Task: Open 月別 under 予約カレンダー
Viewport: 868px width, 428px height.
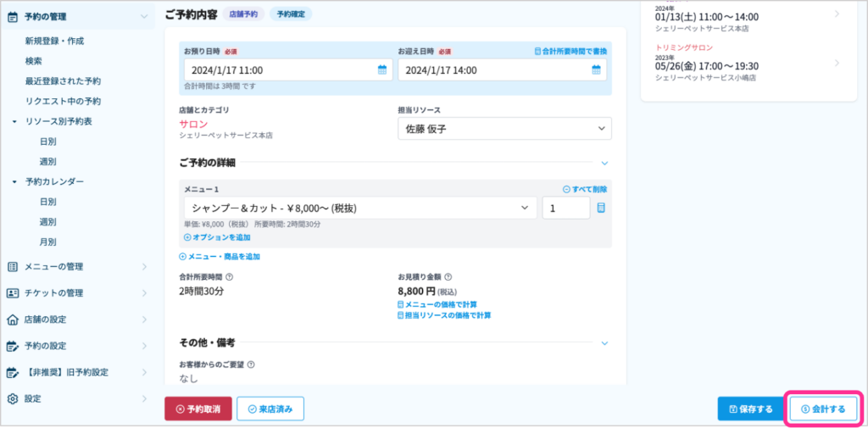Action: (47, 242)
